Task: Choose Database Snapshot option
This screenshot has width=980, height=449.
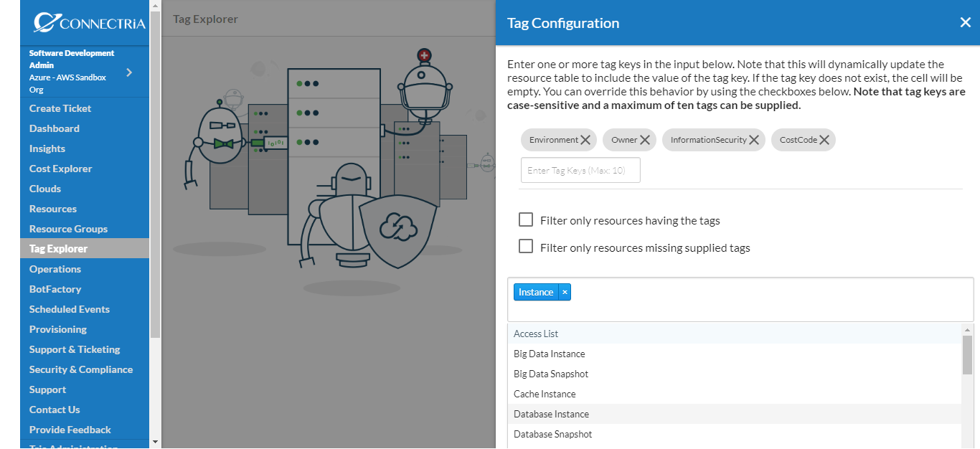Action: 734,434
